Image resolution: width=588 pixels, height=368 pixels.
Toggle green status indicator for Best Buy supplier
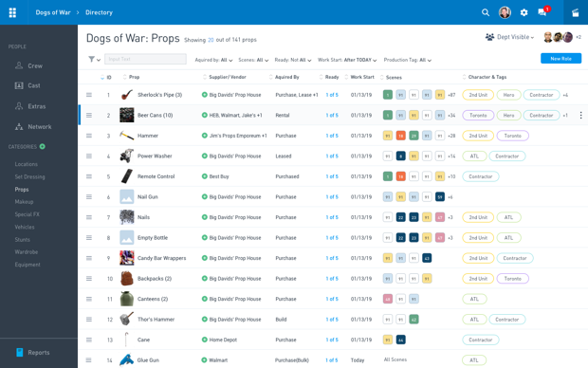coord(204,176)
